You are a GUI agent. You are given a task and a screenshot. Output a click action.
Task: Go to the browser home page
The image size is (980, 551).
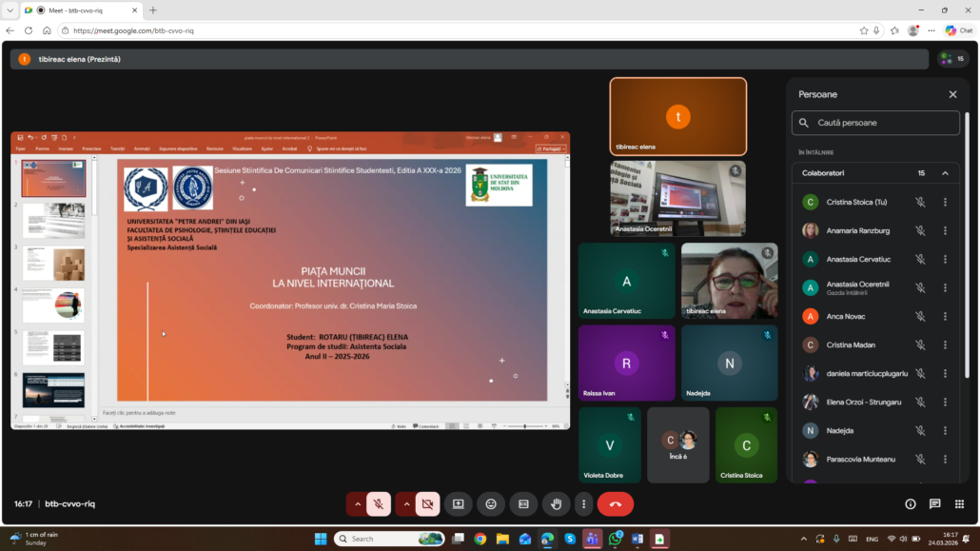coord(47,30)
